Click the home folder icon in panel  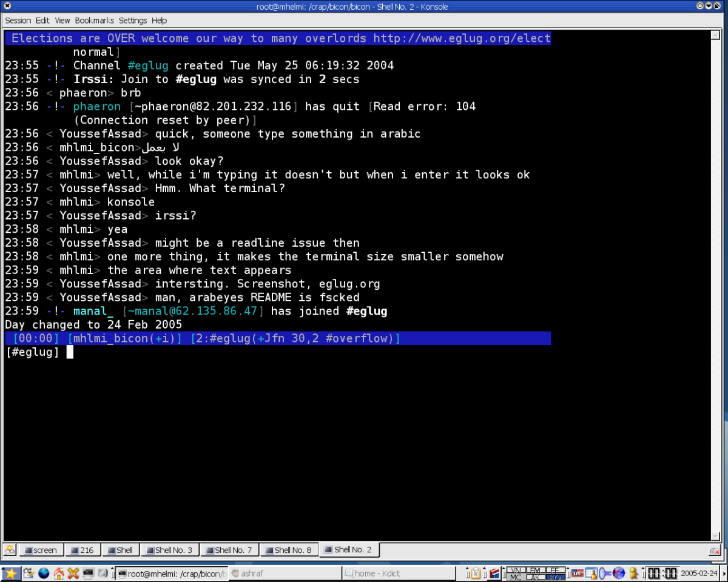pos(59,573)
